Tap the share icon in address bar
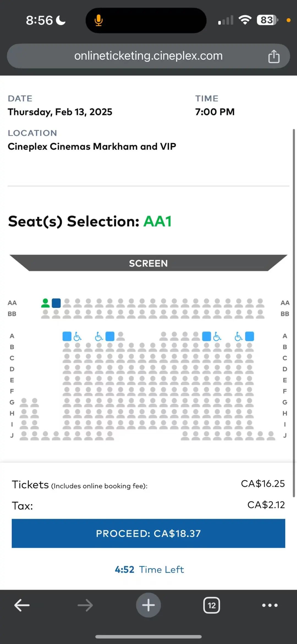The image size is (297, 644). click(x=274, y=56)
